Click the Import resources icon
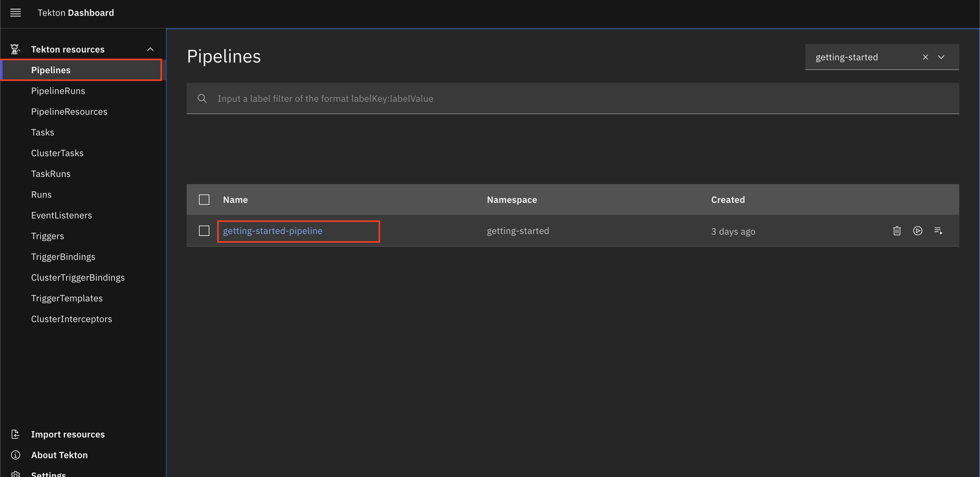The height and width of the screenshot is (477, 980). click(x=16, y=434)
